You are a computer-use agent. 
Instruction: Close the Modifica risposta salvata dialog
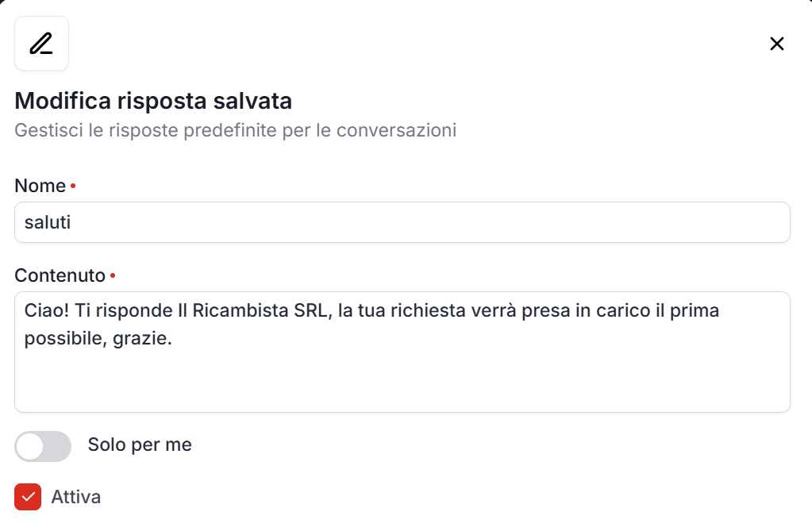click(776, 44)
